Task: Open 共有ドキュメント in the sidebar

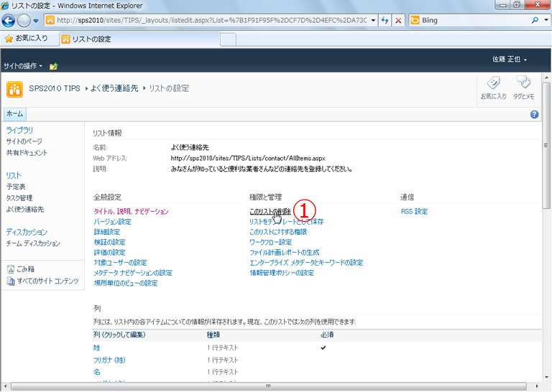Action: [27, 153]
